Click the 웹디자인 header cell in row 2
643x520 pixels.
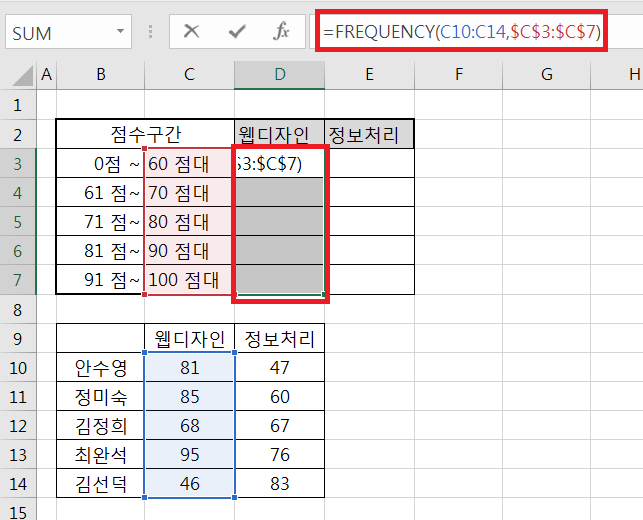pos(280,134)
